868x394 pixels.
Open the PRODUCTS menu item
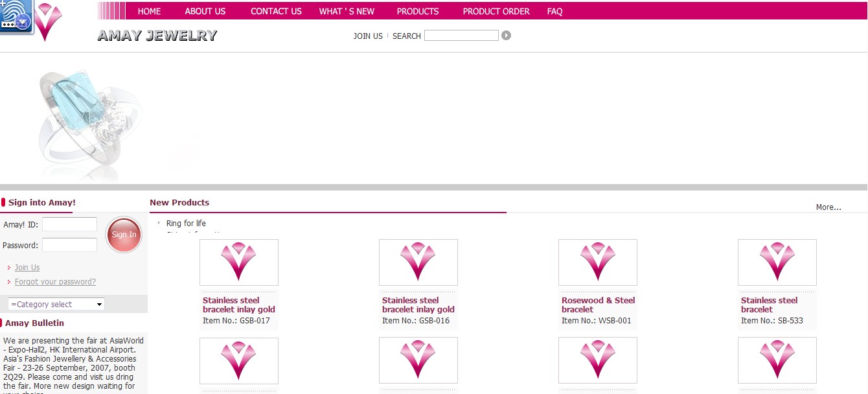418,11
